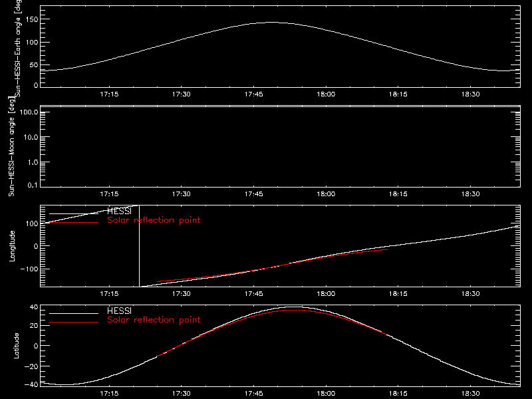This screenshot has width=532, height=399.
Task: Select the 10.0 tick on the Moon angle axis
Action: (31, 137)
